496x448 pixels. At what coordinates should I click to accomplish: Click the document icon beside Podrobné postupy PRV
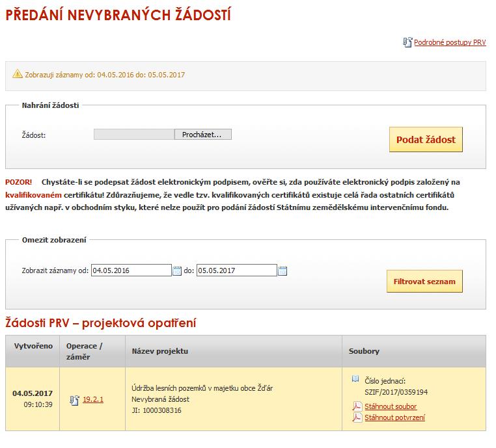(x=407, y=42)
